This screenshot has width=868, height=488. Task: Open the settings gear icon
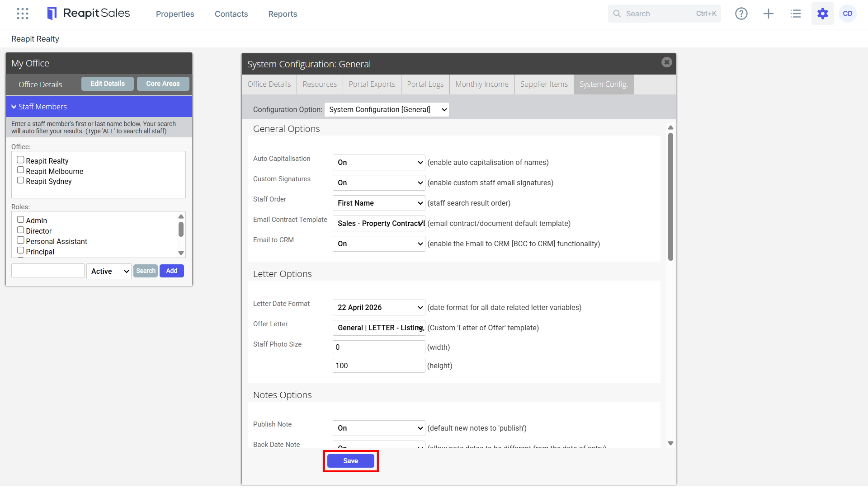tap(823, 14)
